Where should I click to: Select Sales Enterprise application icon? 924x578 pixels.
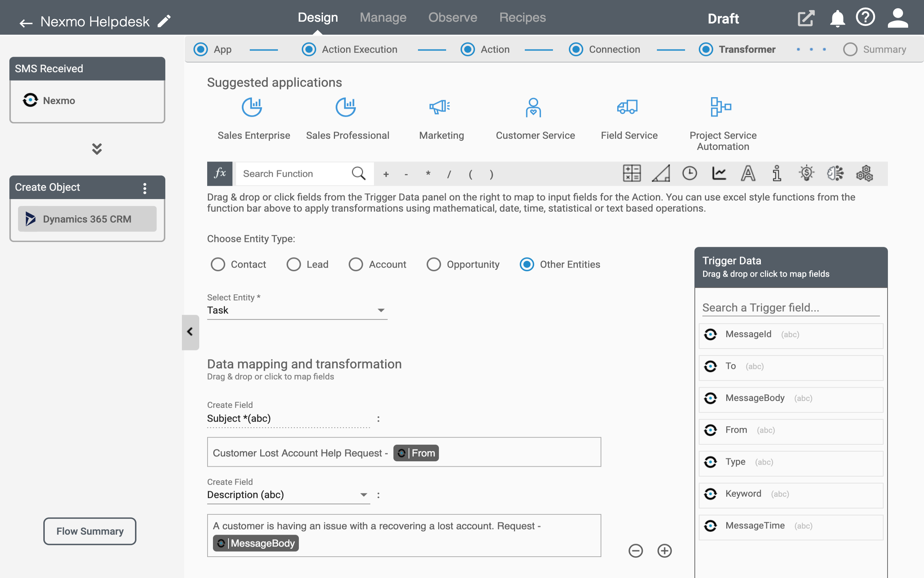(x=252, y=107)
